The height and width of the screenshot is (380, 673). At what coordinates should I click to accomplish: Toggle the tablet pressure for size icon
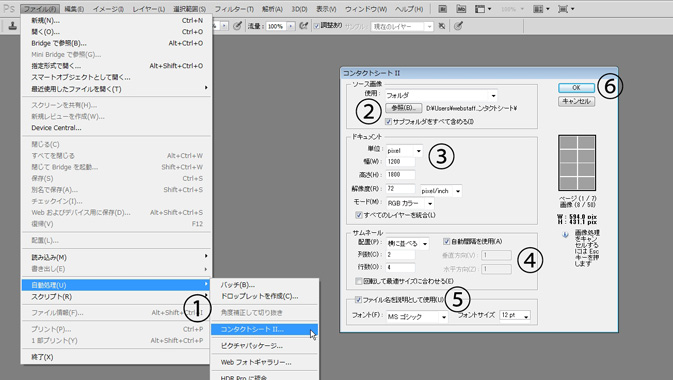click(x=458, y=26)
